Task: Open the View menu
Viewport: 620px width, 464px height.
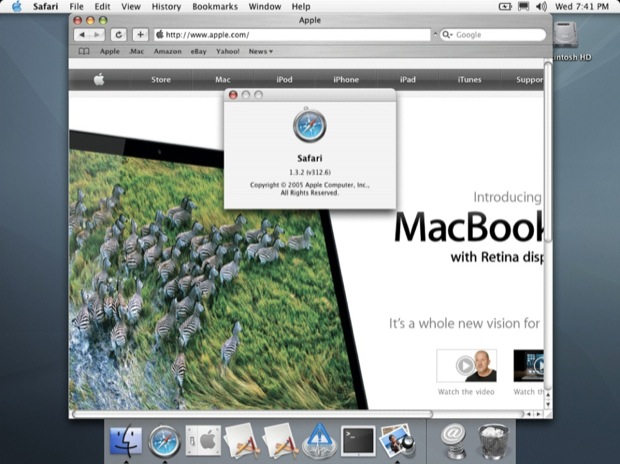Action: (x=131, y=6)
